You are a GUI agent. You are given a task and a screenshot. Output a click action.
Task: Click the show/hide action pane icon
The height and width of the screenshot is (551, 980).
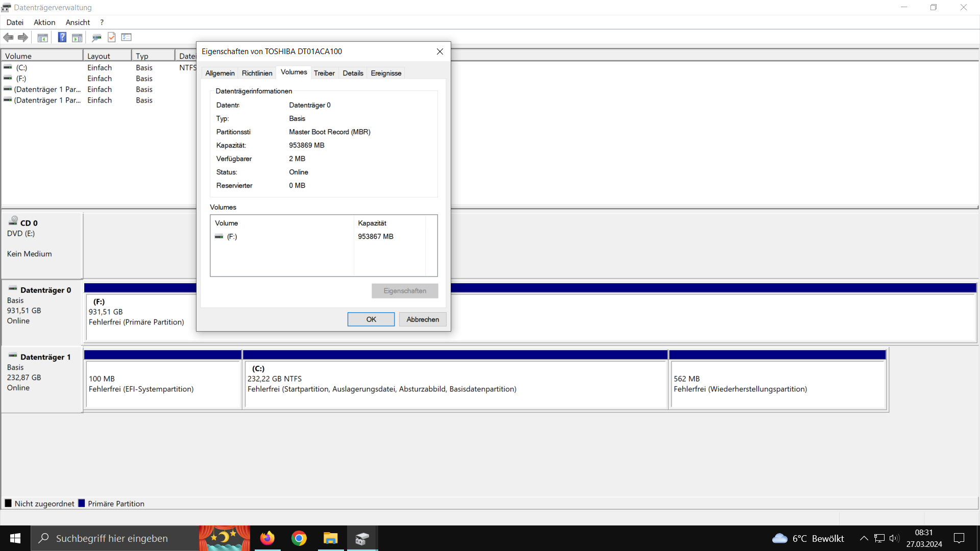click(x=77, y=37)
